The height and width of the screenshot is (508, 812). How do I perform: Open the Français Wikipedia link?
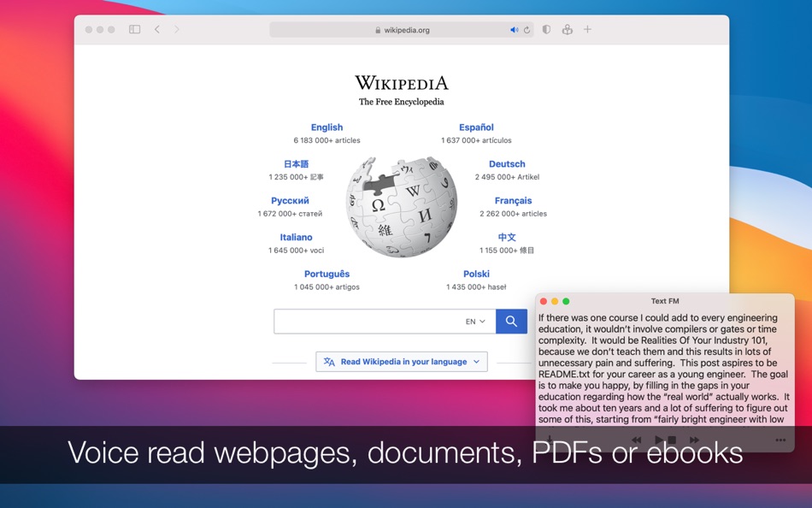point(513,201)
